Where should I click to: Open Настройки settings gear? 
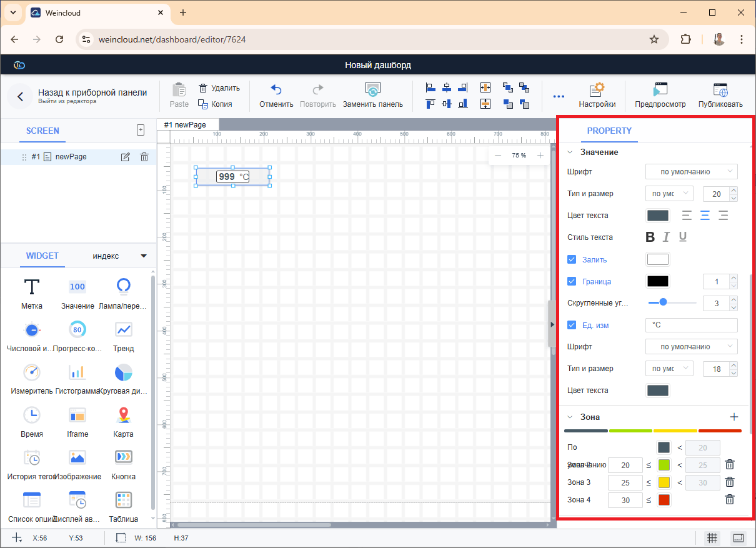click(x=597, y=89)
